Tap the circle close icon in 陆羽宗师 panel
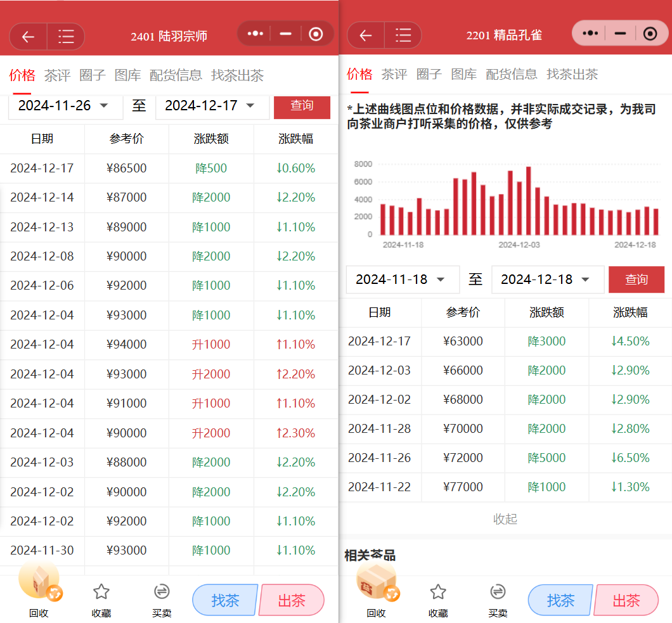 point(316,34)
